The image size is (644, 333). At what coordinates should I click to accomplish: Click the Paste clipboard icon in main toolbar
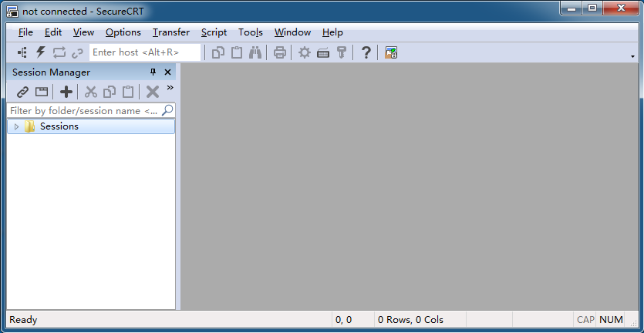click(237, 52)
